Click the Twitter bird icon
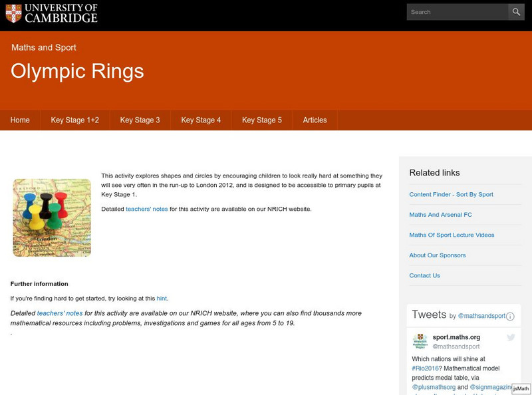Image resolution: width=532 pixels, height=395 pixels. [x=511, y=338]
